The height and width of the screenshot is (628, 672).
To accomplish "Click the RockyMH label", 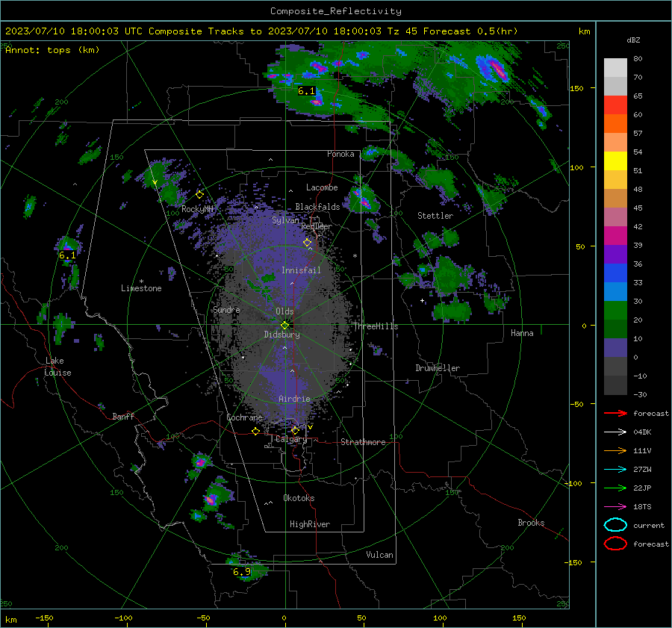I will pos(197,209).
